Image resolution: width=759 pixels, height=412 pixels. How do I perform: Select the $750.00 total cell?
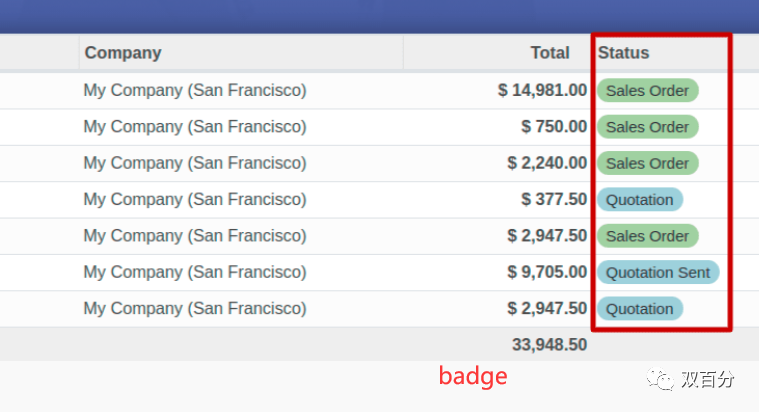[x=554, y=127]
